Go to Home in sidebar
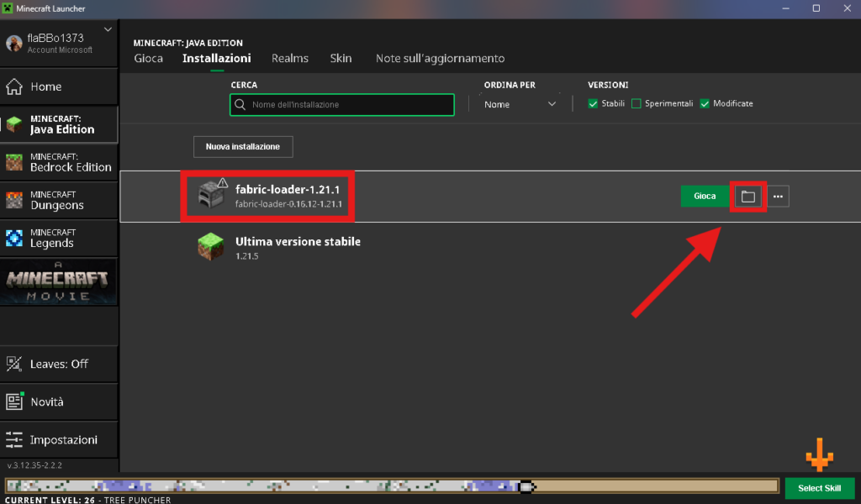The height and width of the screenshot is (504, 861). 59,87
